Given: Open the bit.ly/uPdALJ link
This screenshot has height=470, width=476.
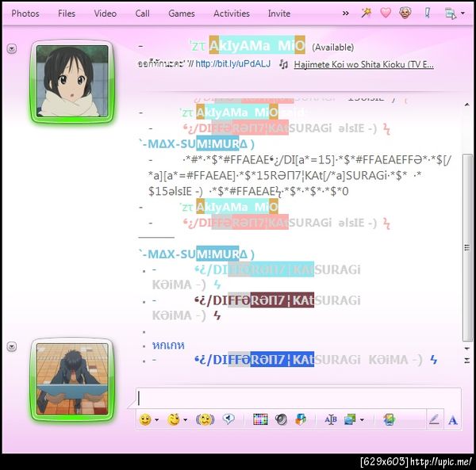Looking at the screenshot, I should [x=232, y=63].
